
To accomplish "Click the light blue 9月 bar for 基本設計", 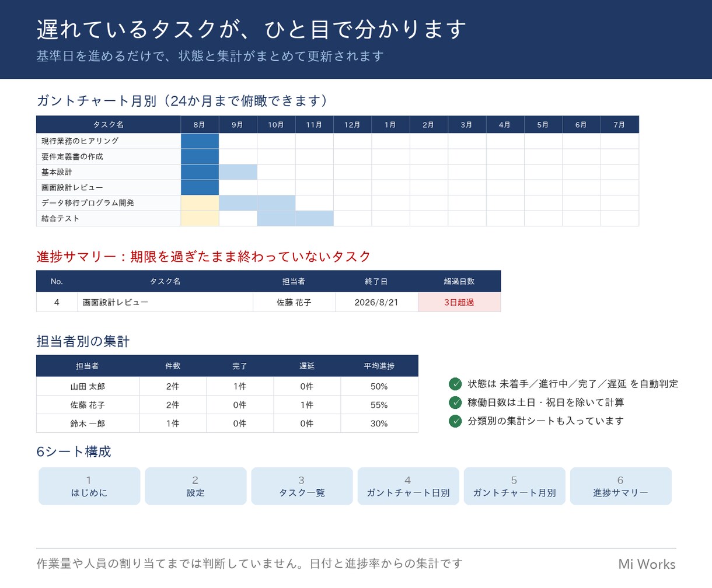I will pos(238,172).
